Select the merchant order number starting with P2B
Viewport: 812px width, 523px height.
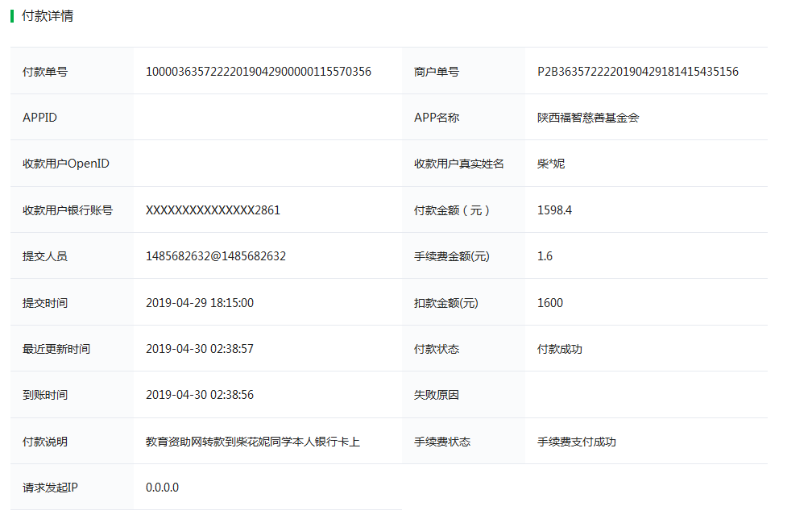(637, 72)
